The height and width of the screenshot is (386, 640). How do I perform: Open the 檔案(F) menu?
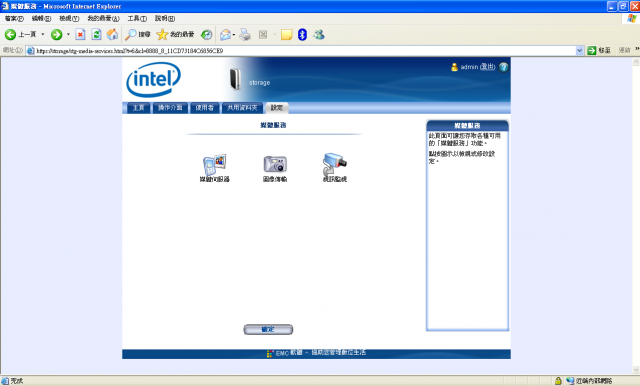click(x=14, y=18)
